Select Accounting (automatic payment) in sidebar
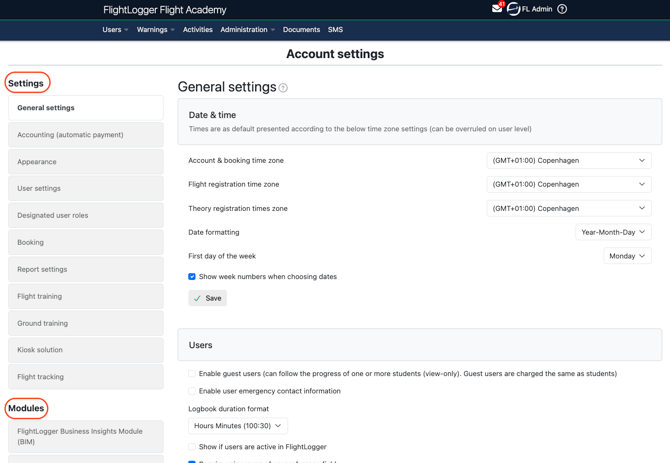The height and width of the screenshot is (463, 670). click(86, 135)
